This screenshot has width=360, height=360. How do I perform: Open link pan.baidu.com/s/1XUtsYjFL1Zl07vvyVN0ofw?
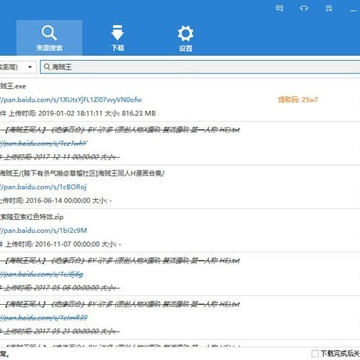coord(71,100)
